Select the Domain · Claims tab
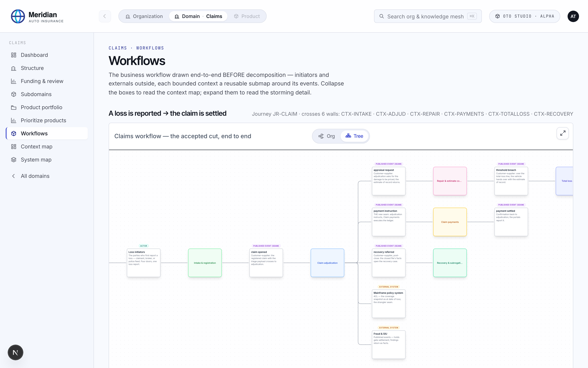 click(x=198, y=16)
